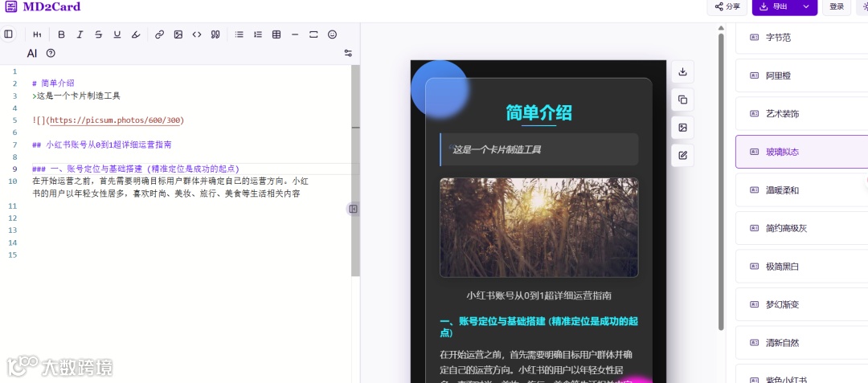
Task: Insert a bulleted list
Action: [240, 35]
